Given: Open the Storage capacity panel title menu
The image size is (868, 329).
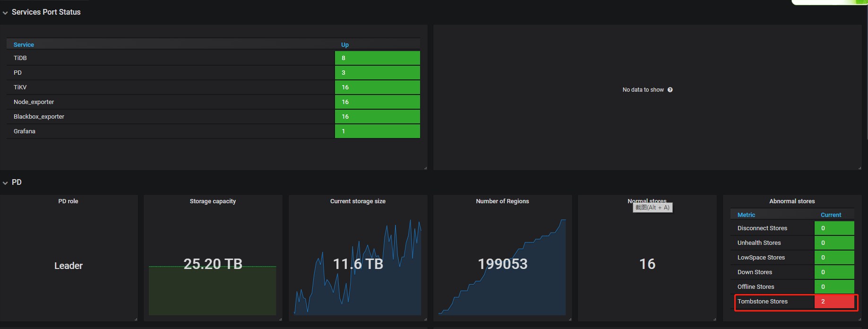Looking at the screenshot, I should 213,201.
